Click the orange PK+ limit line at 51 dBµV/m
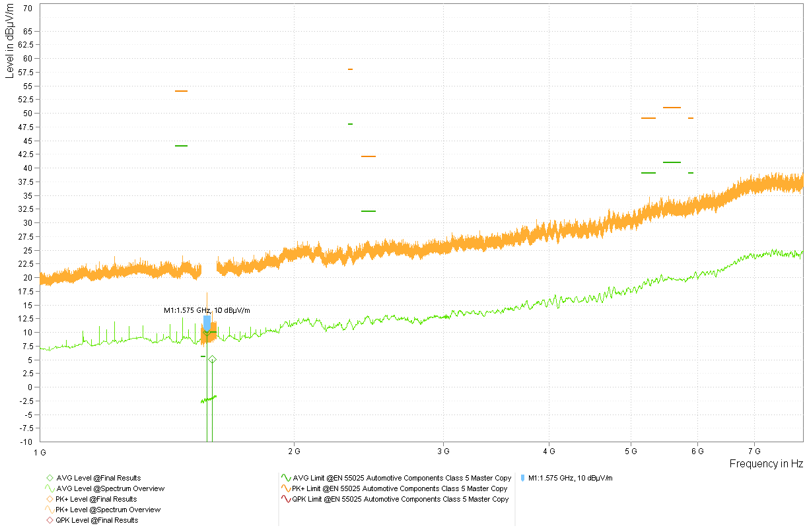The width and height of the screenshot is (807, 532). (672, 108)
